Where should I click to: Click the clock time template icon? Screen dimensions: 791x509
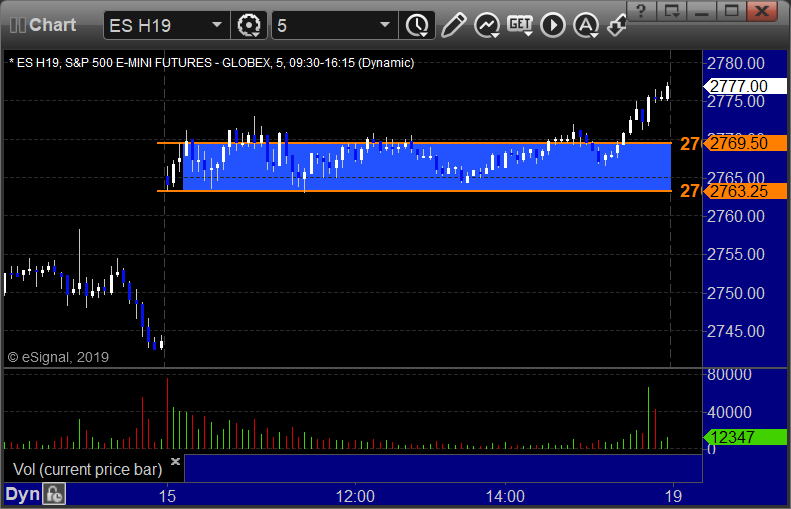pyautogui.click(x=415, y=24)
